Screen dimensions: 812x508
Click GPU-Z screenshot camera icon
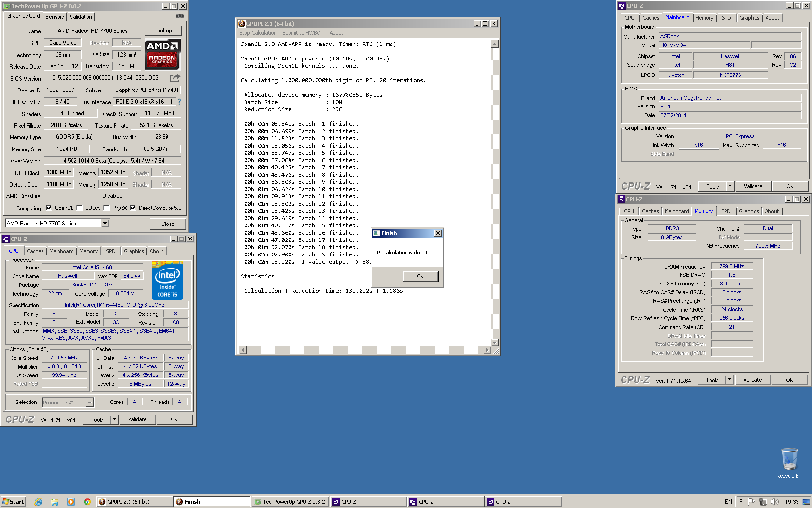click(x=180, y=16)
